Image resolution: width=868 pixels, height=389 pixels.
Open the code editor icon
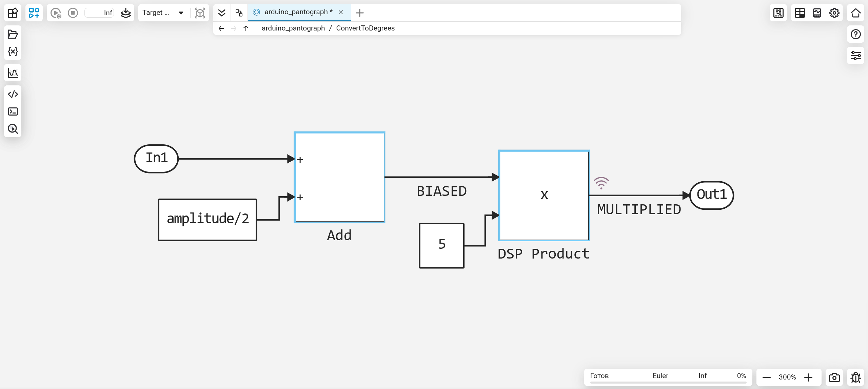tap(13, 94)
